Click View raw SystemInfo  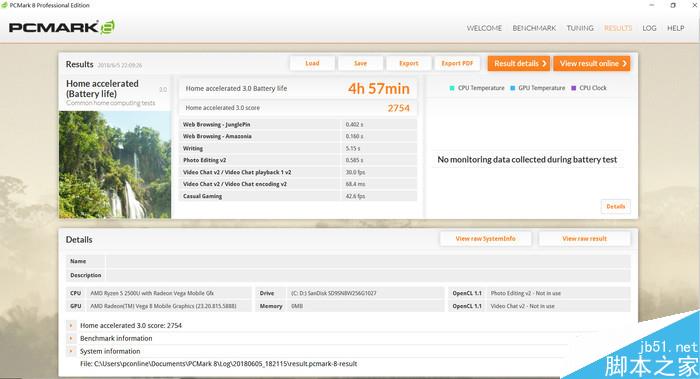pos(485,239)
